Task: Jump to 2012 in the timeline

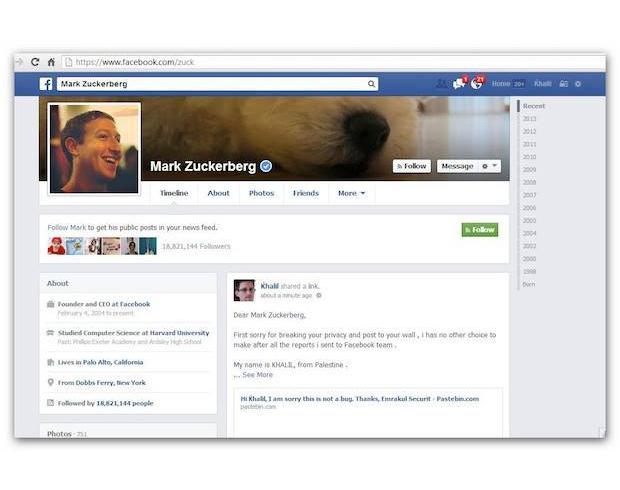Action: coord(529,131)
